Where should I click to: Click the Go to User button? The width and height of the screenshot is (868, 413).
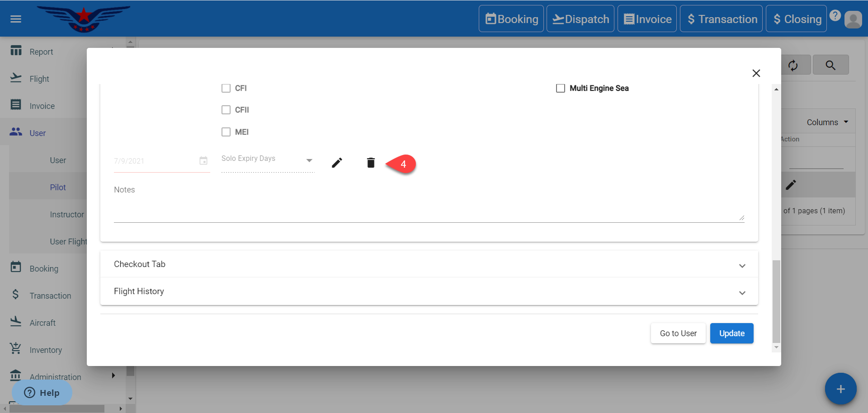[x=678, y=333]
